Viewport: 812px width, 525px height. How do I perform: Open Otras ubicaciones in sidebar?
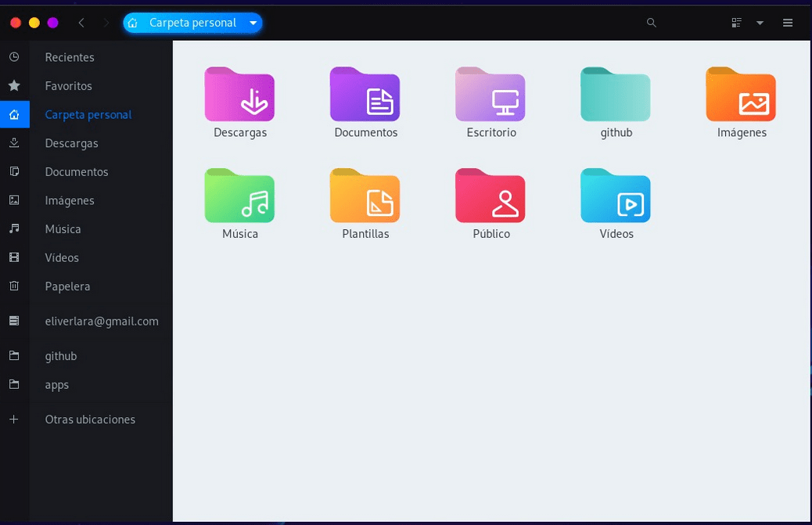click(90, 419)
